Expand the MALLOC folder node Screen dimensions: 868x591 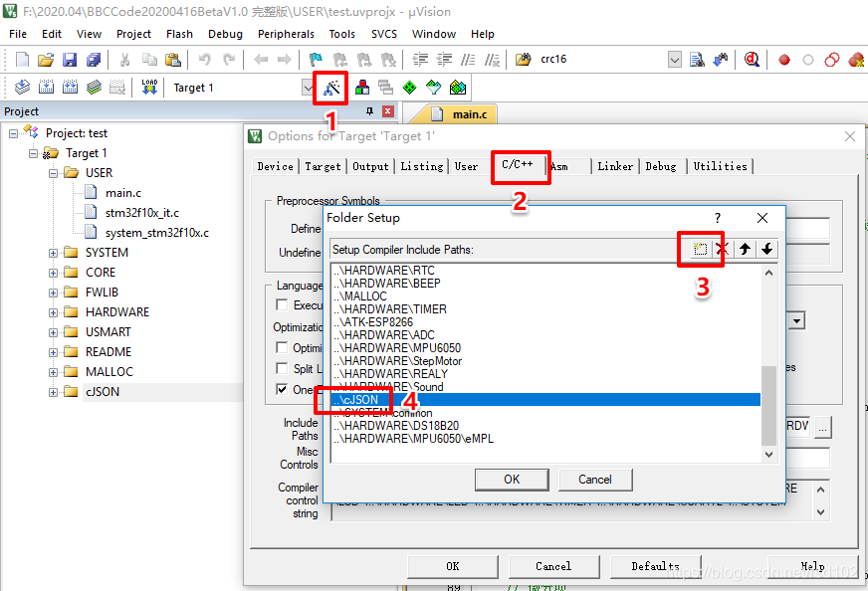[x=53, y=372]
